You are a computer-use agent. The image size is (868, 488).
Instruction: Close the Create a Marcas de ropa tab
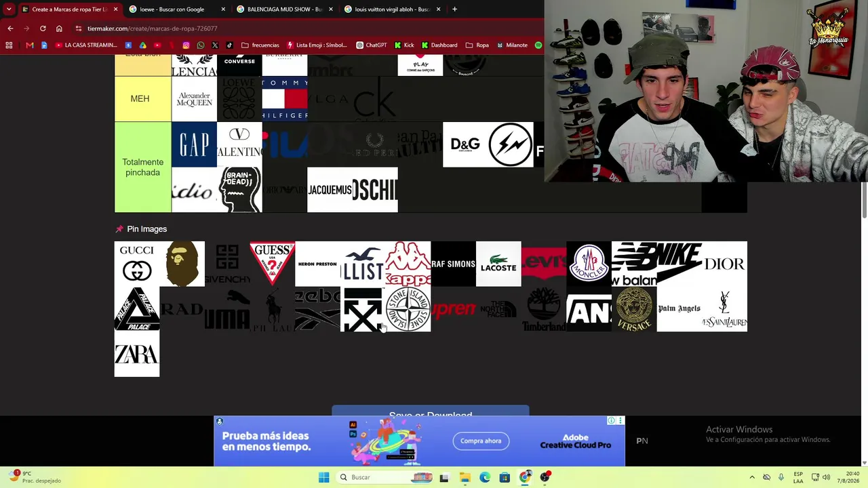pyautogui.click(x=115, y=9)
